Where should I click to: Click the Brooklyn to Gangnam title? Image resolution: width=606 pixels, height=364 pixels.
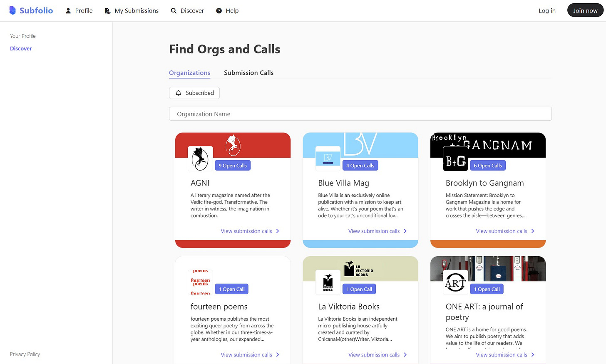(484, 183)
